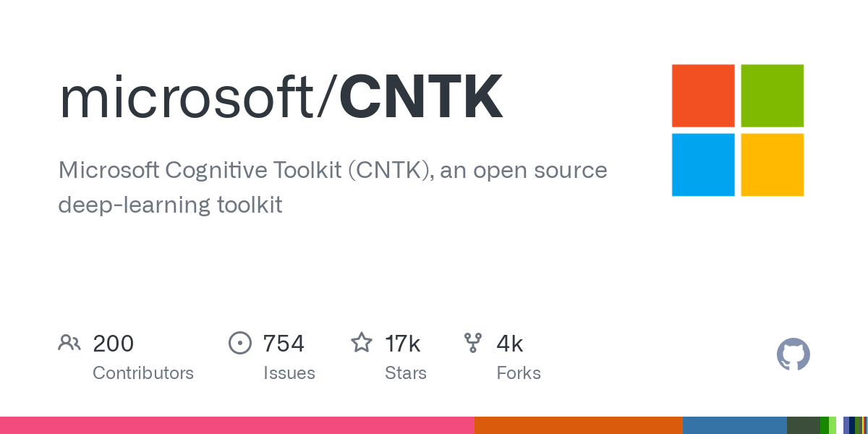Open the 4k Forks count
This screenshot has height=434, width=868.
[x=510, y=343]
